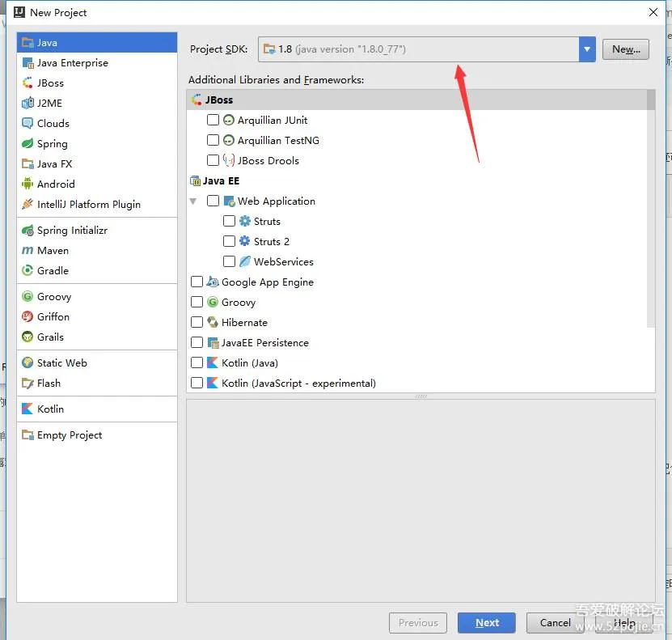Select the J2ME cube icon
The height and width of the screenshot is (640, 672).
pyautogui.click(x=27, y=103)
